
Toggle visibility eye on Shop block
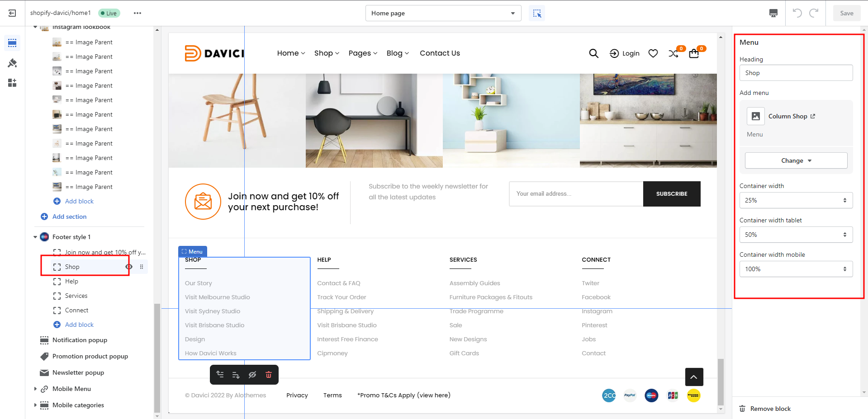click(129, 267)
